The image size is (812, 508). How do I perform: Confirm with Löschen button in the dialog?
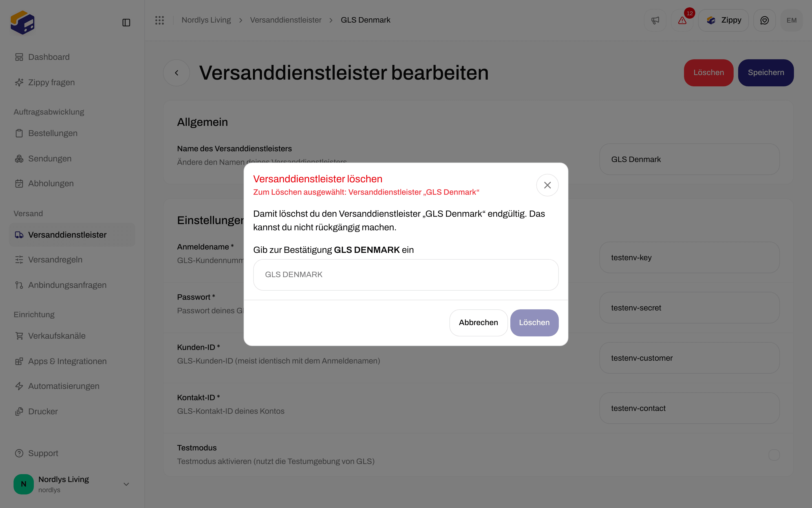pos(534,323)
